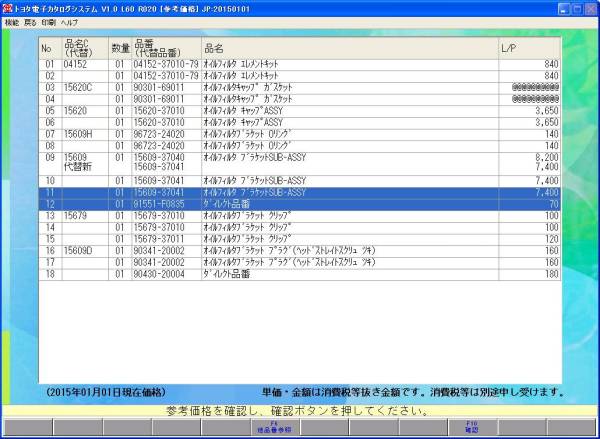Select part number 90430-20004 in row 18
Screen dimensions: 600x439
(159, 274)
